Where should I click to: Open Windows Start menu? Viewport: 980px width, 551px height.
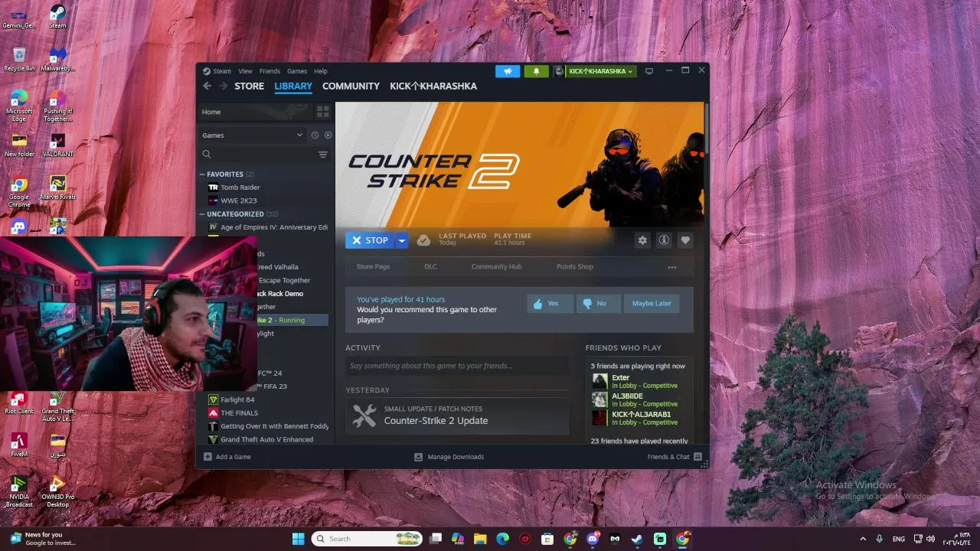point(298,539)
